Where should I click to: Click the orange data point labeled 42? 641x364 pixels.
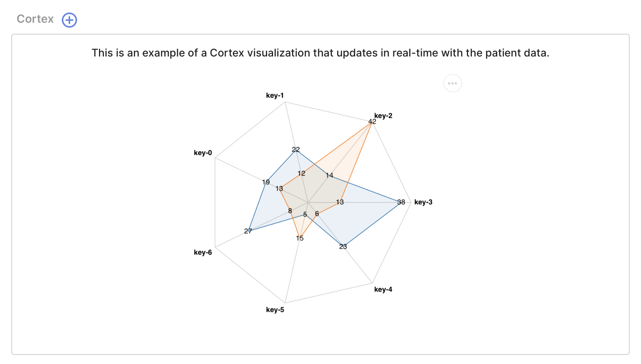(372, 122)
